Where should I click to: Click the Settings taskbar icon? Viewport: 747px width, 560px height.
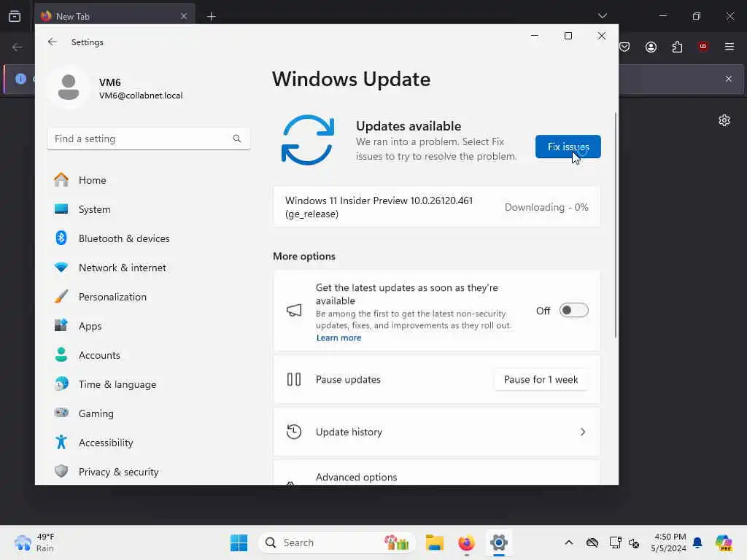pos(499,542)
